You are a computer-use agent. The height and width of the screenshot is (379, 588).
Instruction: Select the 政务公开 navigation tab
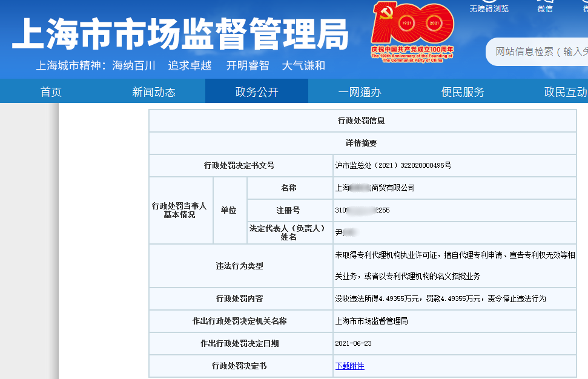click(257, 92)
